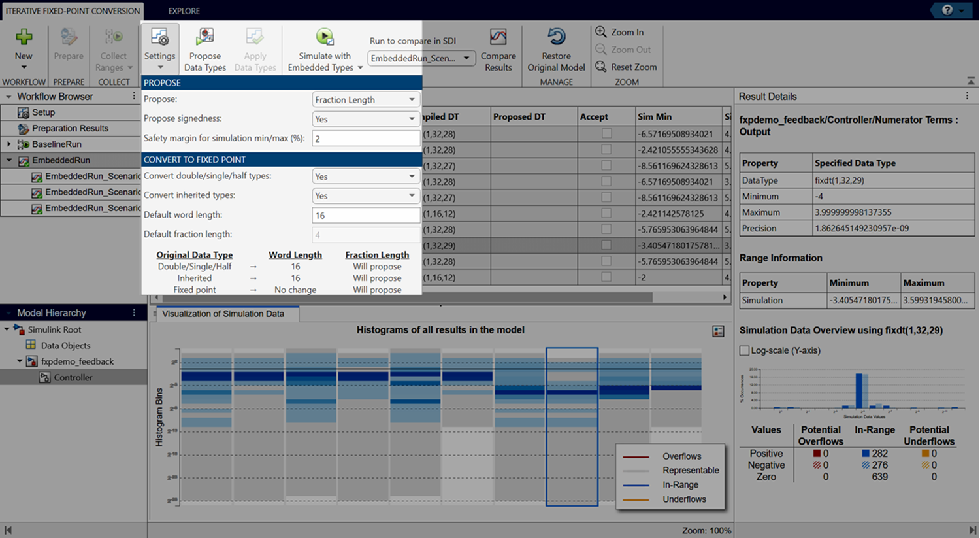Click Restore Original Model icon

(x=556, y=37)
